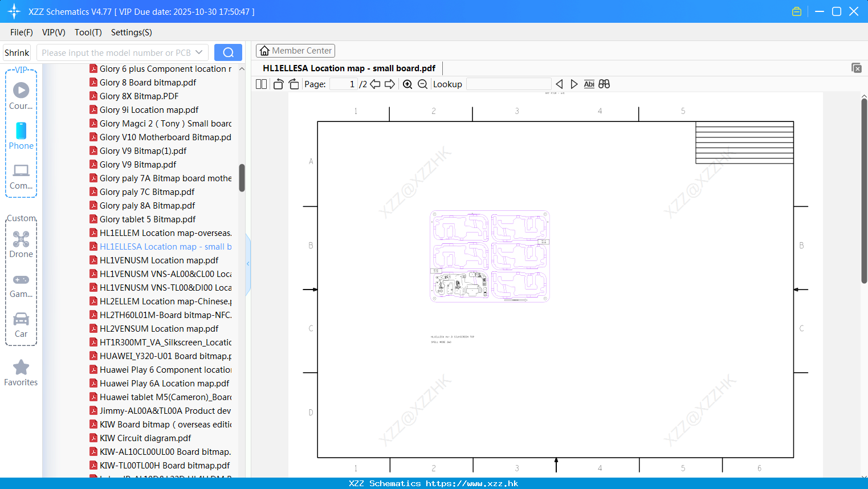The width and height of the screenshot is (868, 489).
Task: Open the model number dropdown arrow
Action: tap(199, 52)
